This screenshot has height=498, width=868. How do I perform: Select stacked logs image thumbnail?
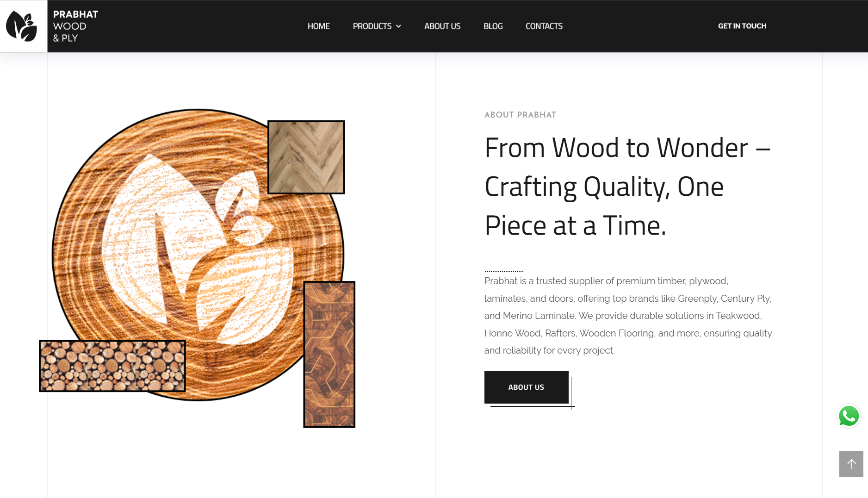click(x=112, y=366)
